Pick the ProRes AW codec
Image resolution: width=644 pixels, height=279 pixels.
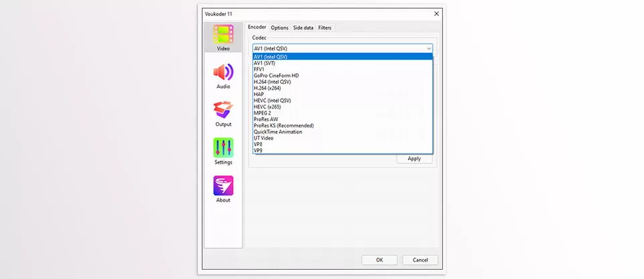pyautogui.click(x=343, y=119)
